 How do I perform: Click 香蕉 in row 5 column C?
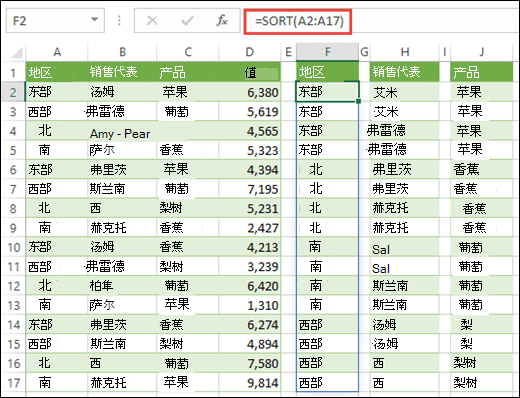pyautogui.click(x=171, y=150)
